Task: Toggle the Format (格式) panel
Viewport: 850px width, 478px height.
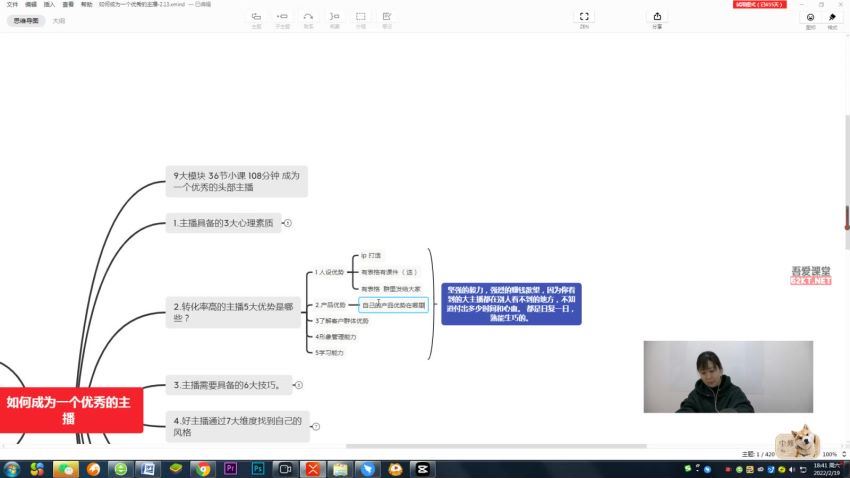Action: click(x=832, y=18)
